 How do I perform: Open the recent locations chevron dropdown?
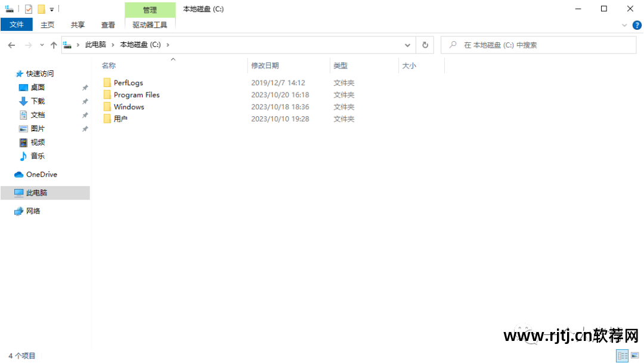[x=41, y=45]
